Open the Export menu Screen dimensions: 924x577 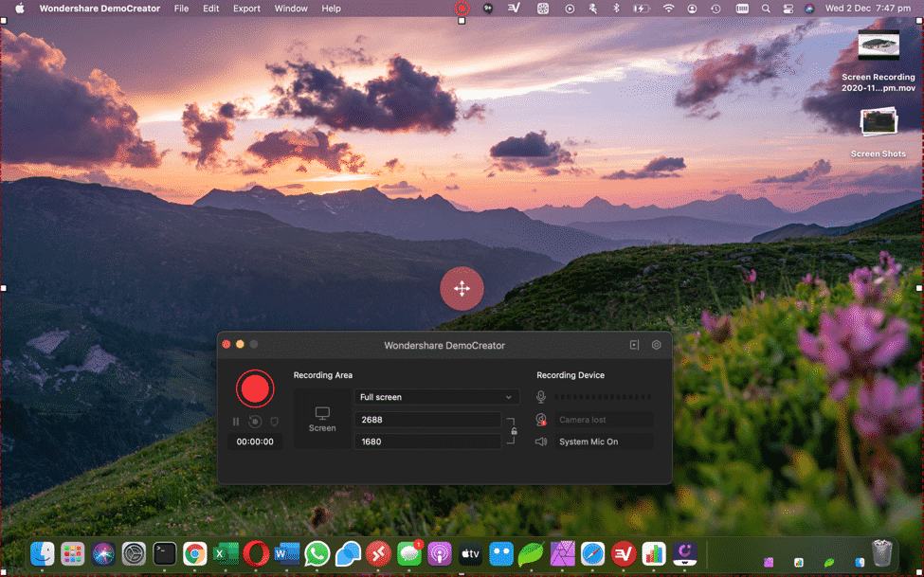click(246, 9)
